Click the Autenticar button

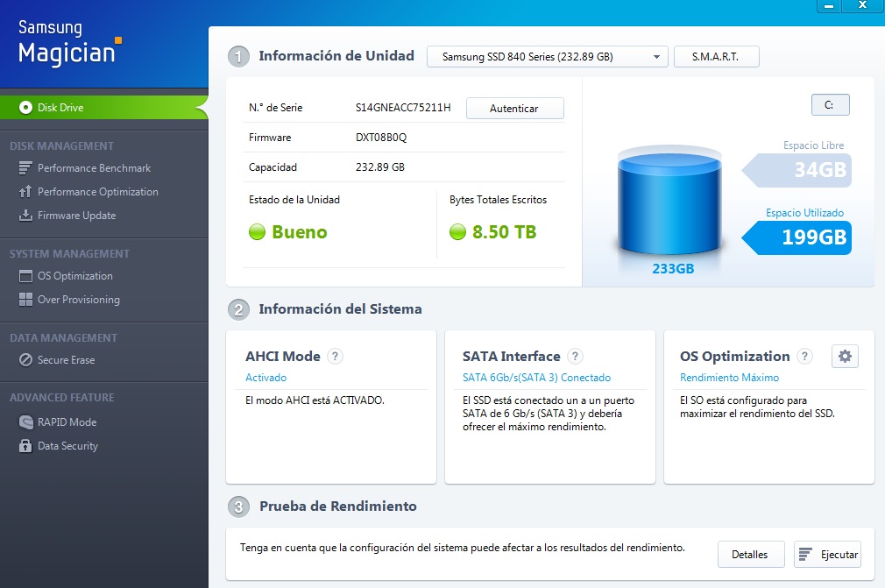pos(514,109)
